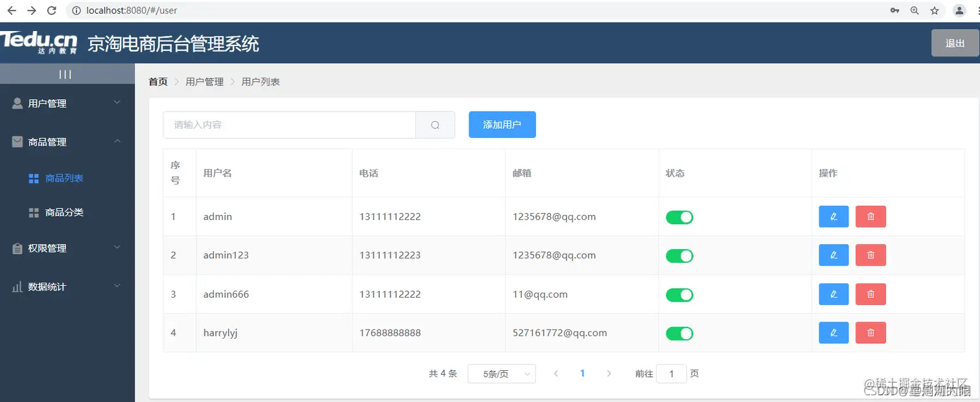Click phone number 17688888888
Screen dimensions: 980x402
390,333
